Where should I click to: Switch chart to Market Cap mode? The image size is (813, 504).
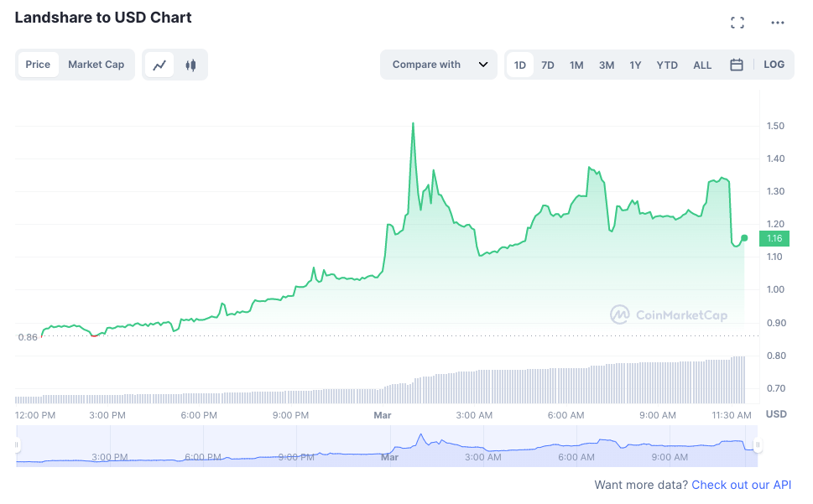click(x=95, y=64)
